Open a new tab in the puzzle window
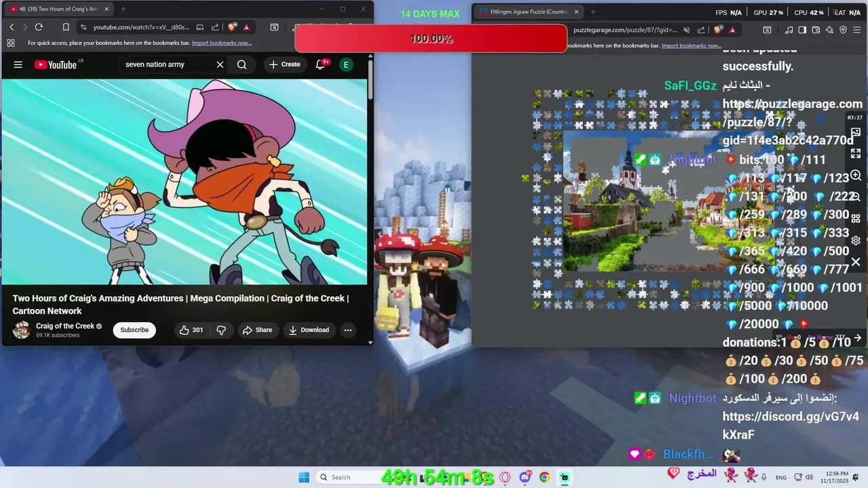Image resolution: width=868 pixels, height=488 pixels. (x=593, y=12)
